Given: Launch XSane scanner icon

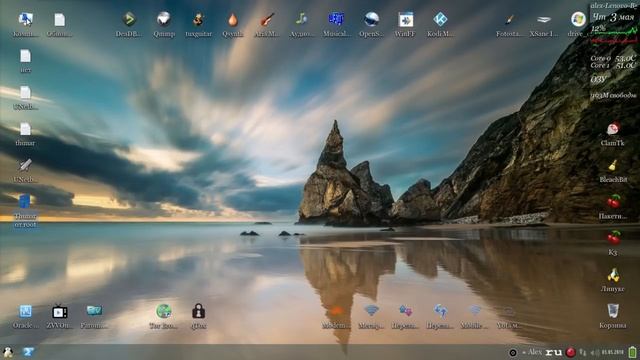Looking at the screenshot, I should [544, 19].
